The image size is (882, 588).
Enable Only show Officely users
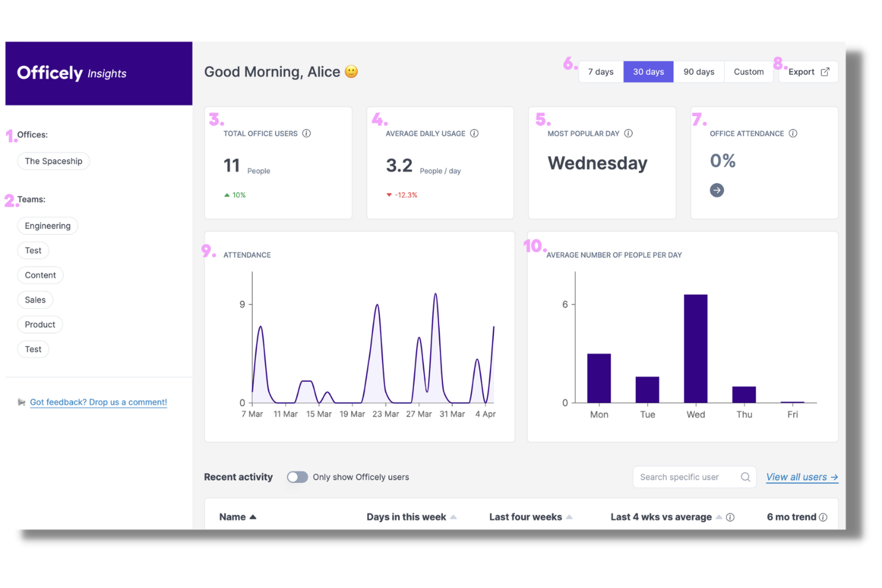(x=297, y=477)
